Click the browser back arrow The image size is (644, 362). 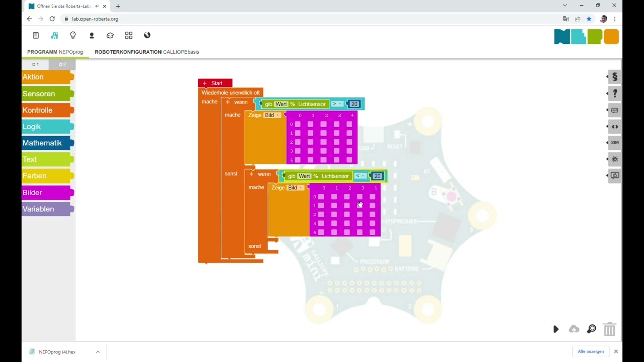(x=29, y=19)
